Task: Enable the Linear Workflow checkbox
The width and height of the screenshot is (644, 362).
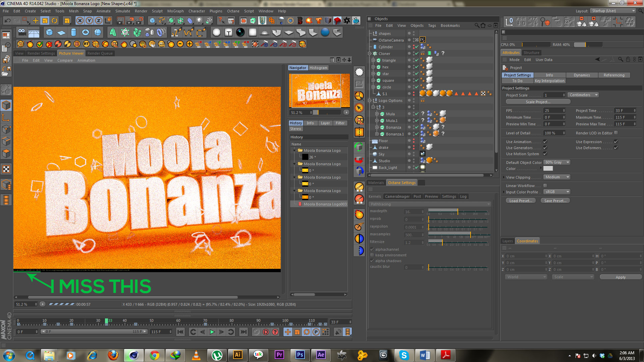Action: point(545,186)
